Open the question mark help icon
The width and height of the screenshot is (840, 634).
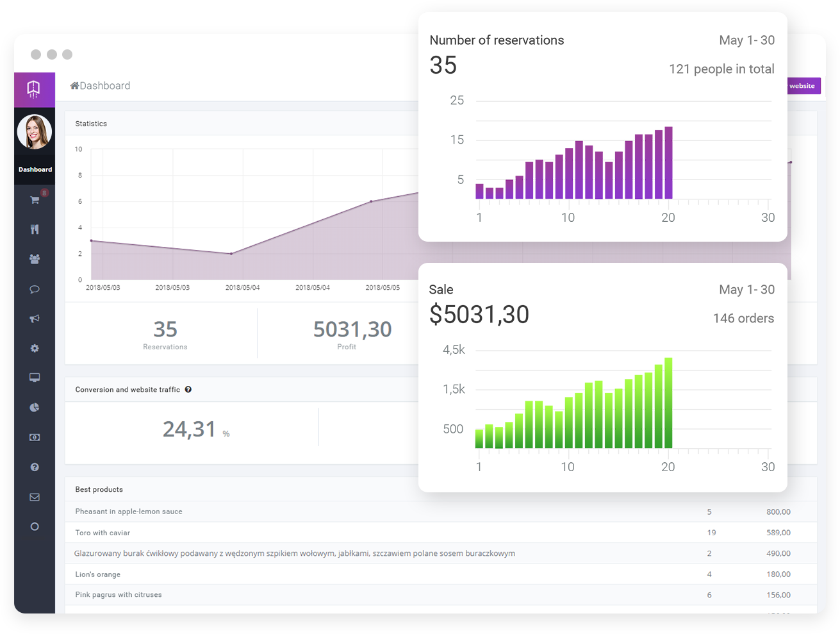point(35,467)
